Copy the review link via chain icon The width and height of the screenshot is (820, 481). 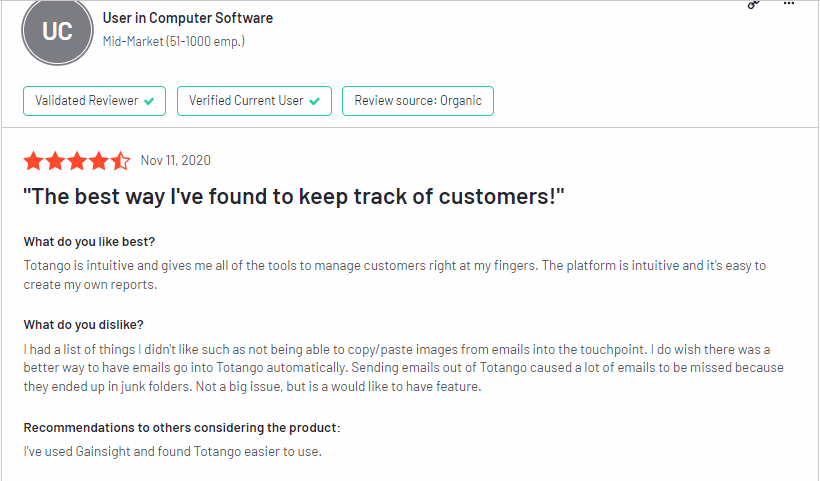pyautogui.click(x=753, y=4)
